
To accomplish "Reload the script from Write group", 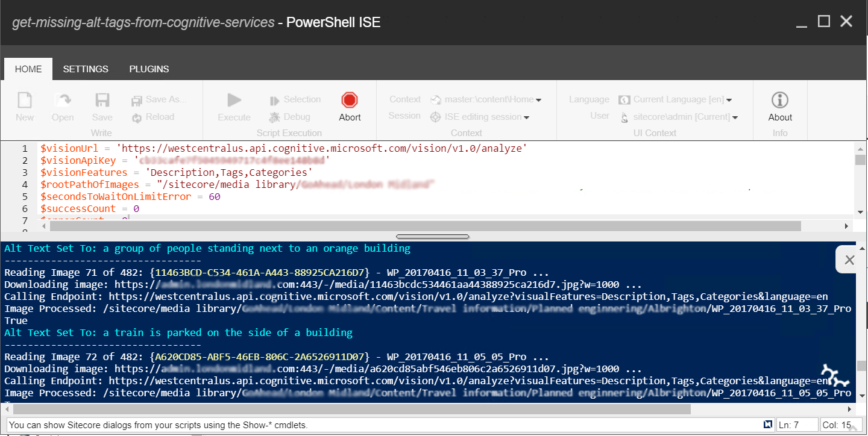I will coord(153,117).
